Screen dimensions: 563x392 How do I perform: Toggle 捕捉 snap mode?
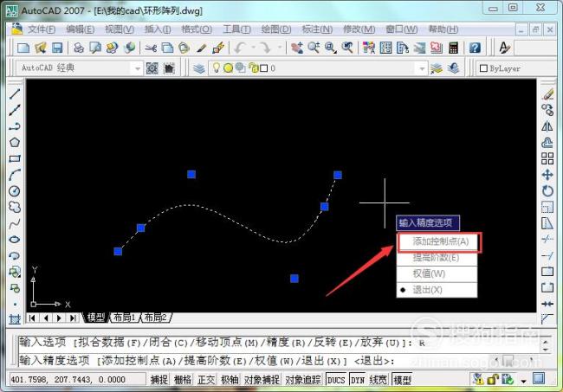(x=159, y=379)
